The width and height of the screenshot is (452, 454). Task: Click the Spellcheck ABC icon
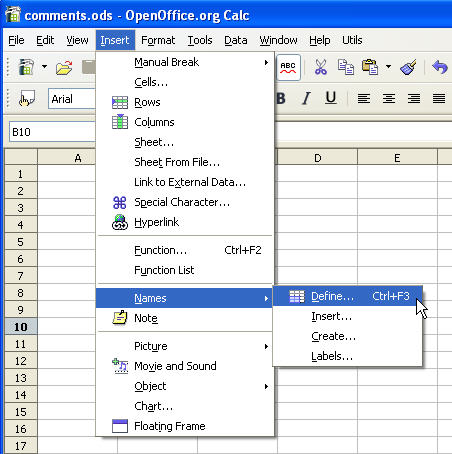click(288, 67)
